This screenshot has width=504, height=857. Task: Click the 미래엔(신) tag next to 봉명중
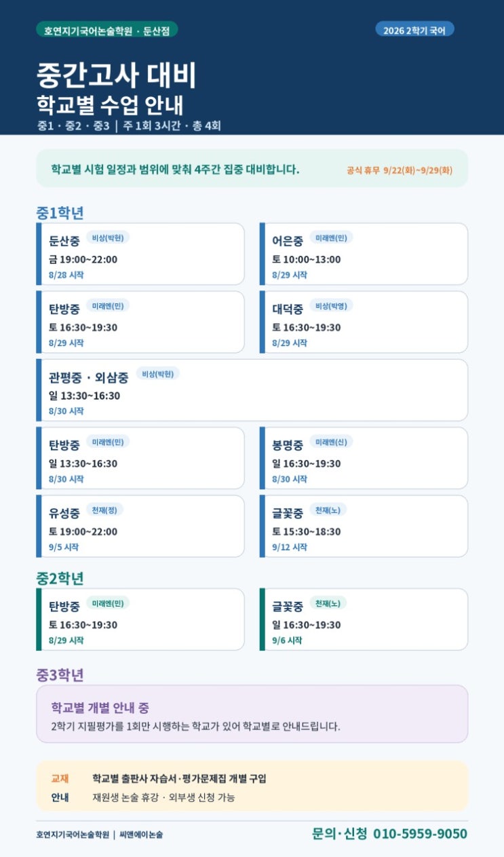coord(331,442)
